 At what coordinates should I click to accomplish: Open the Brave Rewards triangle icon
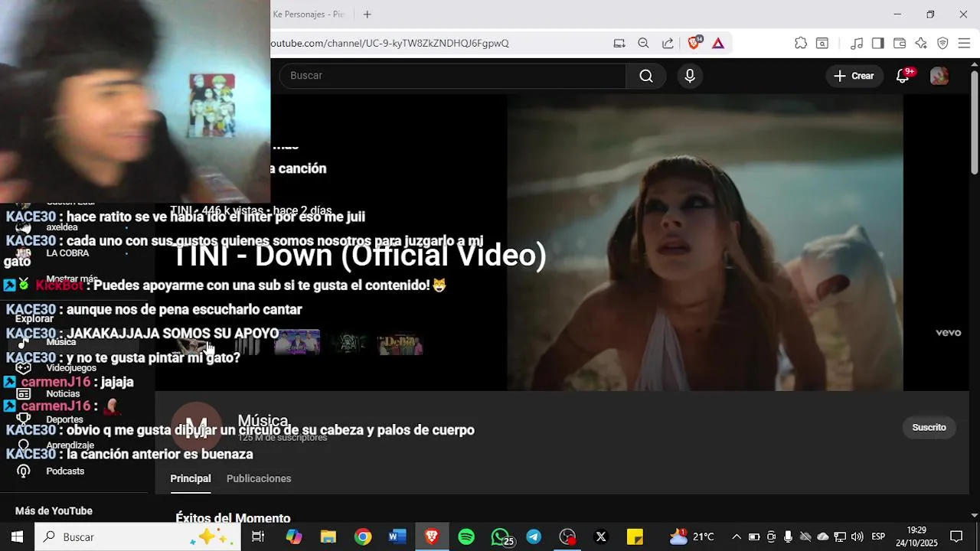coord(718,44)
